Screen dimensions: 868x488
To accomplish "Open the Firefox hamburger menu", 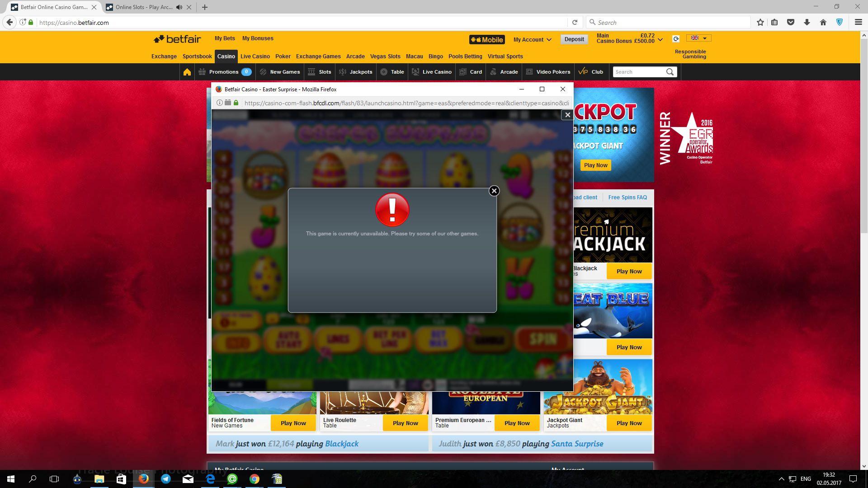I will tap(858, 22).
